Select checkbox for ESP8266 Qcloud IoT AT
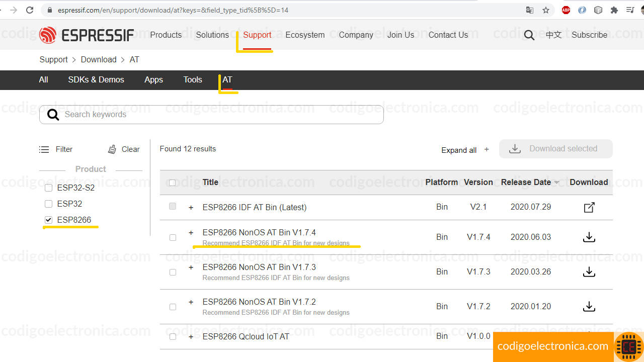Viewport: 644px width, 362px height. point(173,336)
